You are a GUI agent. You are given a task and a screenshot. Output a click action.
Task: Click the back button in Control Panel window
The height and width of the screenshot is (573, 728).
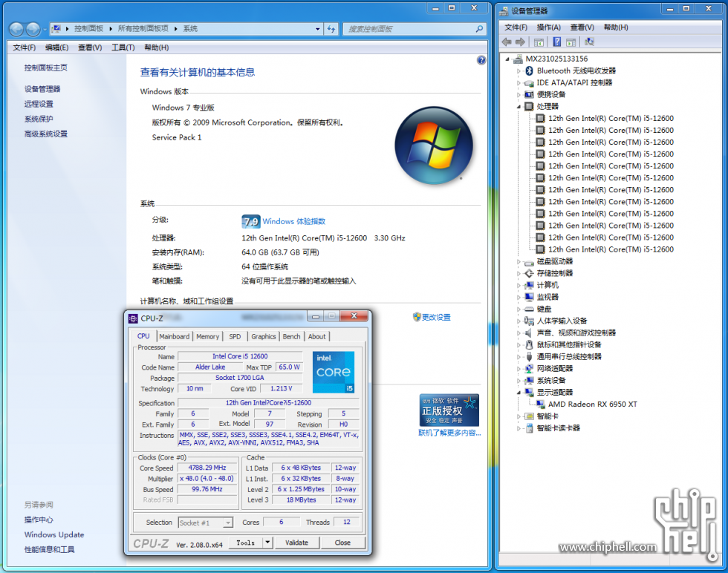(16, 29)
